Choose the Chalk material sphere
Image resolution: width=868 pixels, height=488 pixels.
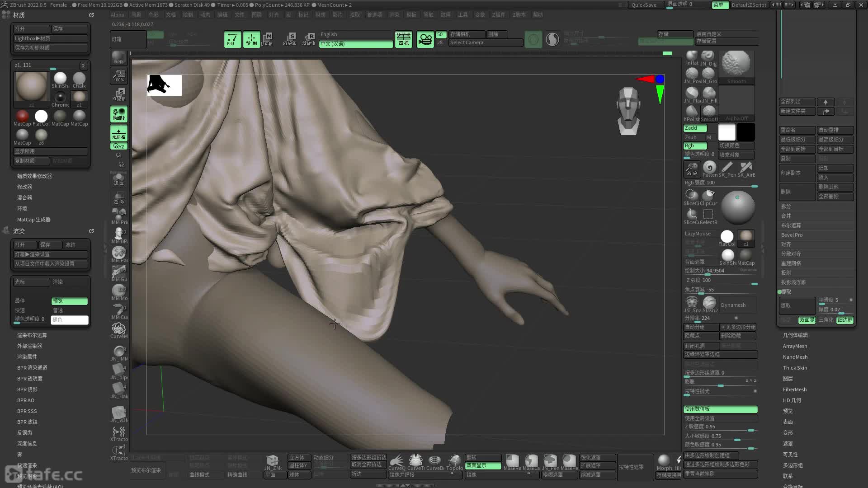(x=79, y=80)
